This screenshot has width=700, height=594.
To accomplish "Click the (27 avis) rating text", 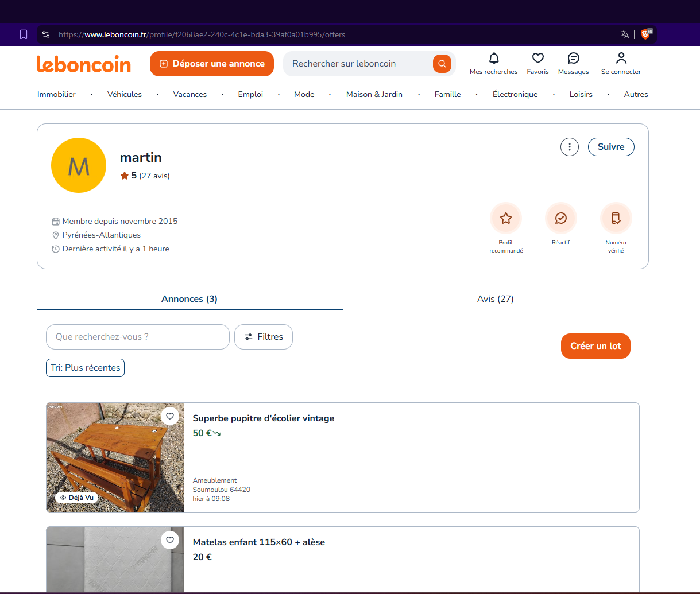I will coord(154,176).
